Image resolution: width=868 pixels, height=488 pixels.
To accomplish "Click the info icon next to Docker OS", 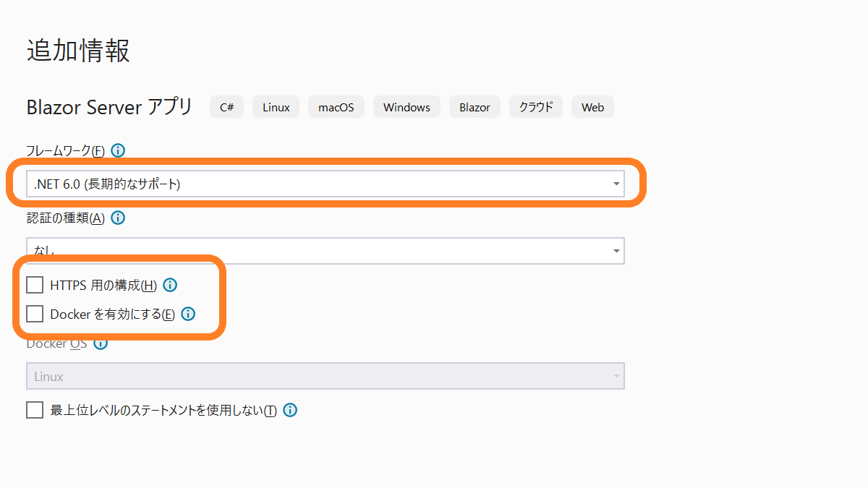I will coord(101,343).
